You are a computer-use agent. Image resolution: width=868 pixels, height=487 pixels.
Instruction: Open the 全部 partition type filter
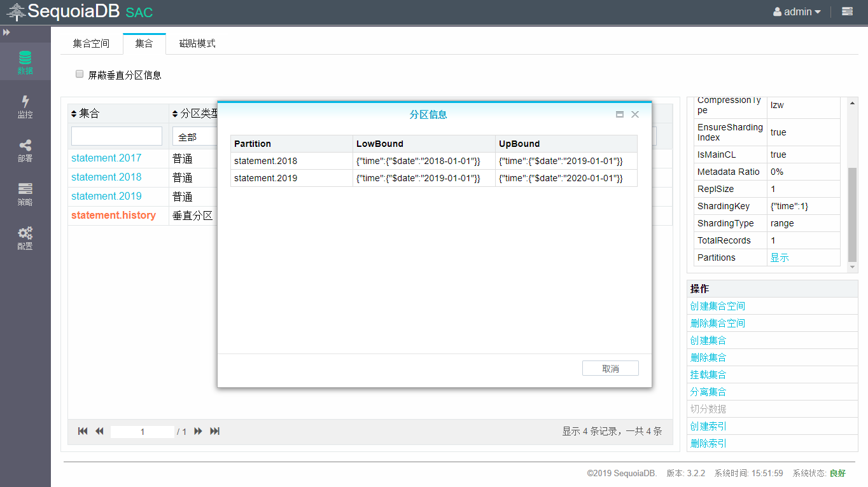tap(195, 137)
